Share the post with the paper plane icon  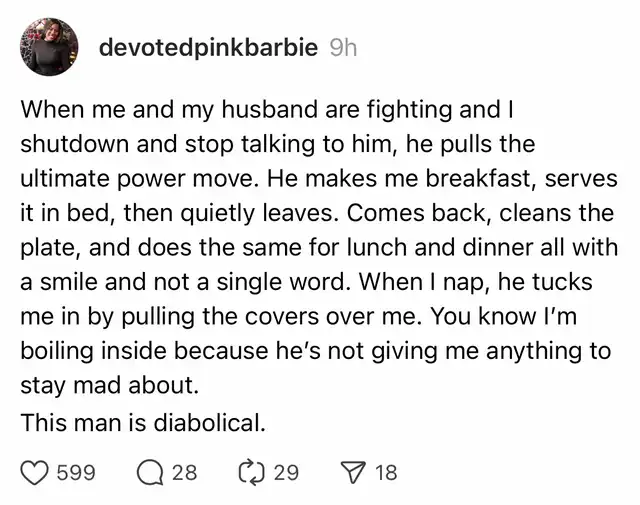tap(354, 472)
